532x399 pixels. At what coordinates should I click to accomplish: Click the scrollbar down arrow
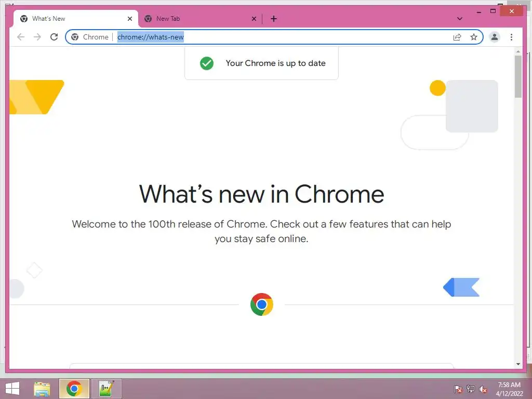518,364
